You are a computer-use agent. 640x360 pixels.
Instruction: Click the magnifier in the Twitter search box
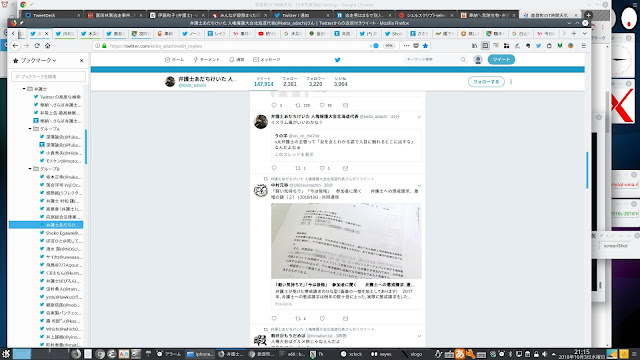pyautogui.click(x=463, y=60)
